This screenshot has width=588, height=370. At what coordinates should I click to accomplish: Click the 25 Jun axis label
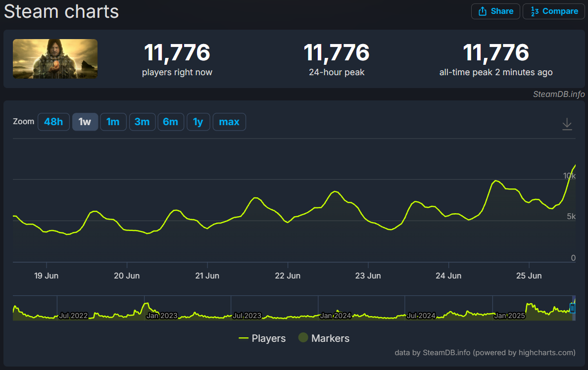[x=529, y=276]
